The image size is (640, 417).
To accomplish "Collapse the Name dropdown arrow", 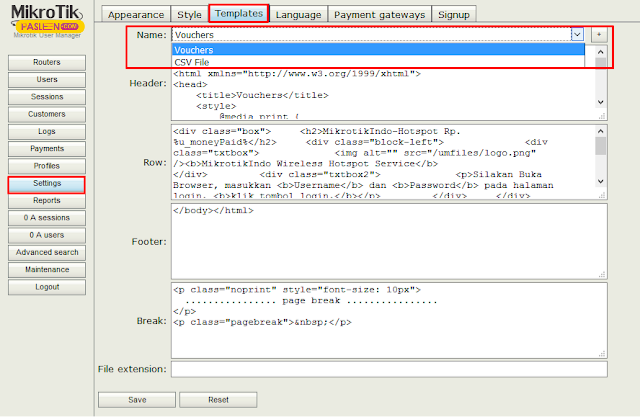I will pyautogui.click(x=577, y=35).
